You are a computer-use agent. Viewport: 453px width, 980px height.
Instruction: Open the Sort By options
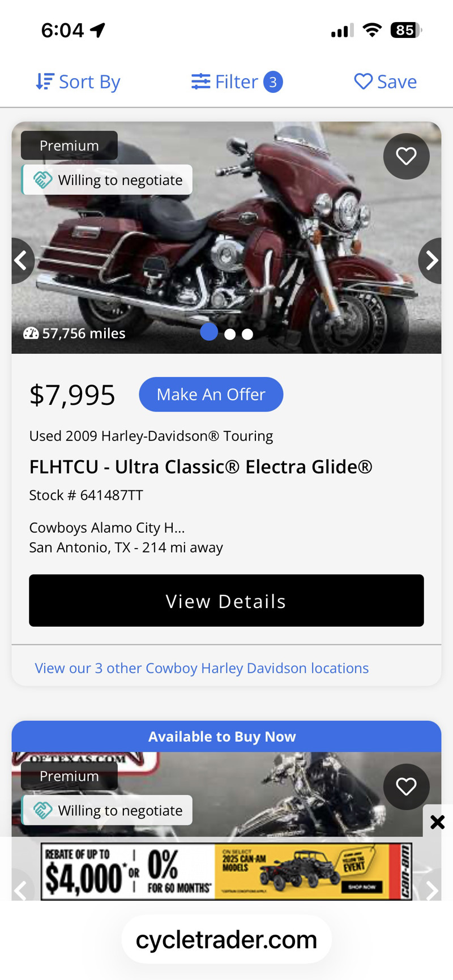pos(78,82)
